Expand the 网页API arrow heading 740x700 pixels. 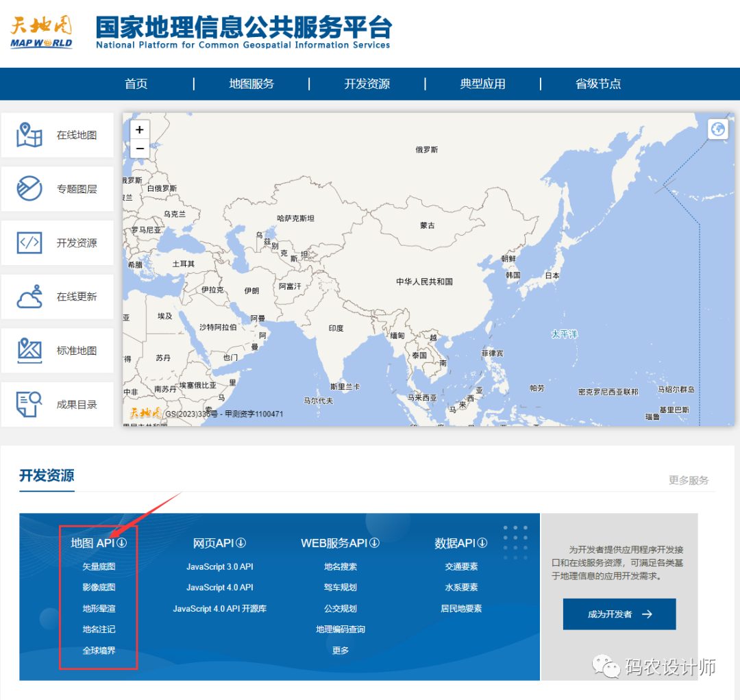click(241, 543)
